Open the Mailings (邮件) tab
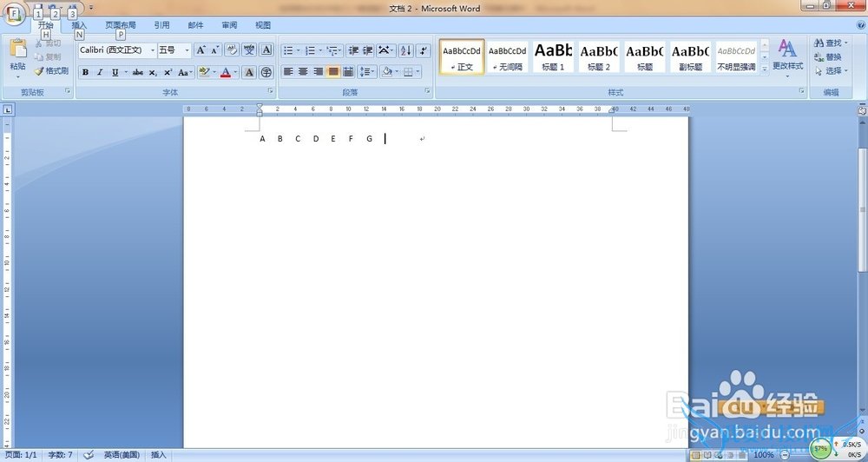Viewport: 868px width, 462px height. (x=195, y=25)
